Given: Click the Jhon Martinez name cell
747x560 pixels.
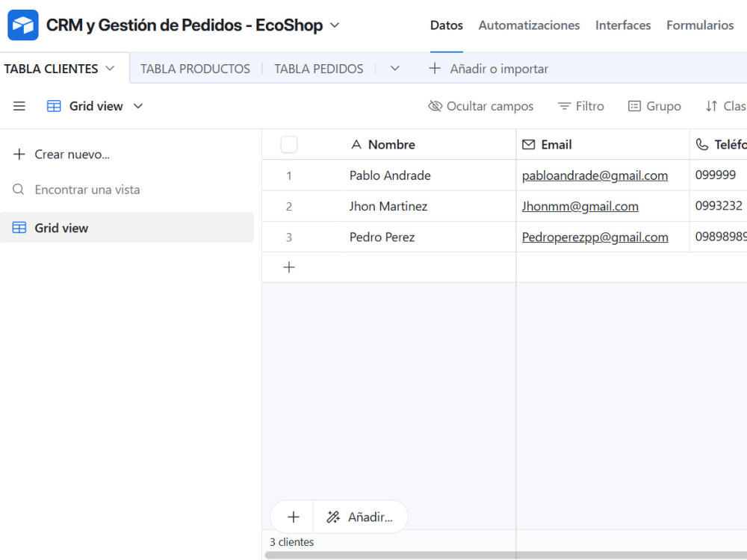Looking at the screenshot, I should pyautogui.click(x=388, y=206).
